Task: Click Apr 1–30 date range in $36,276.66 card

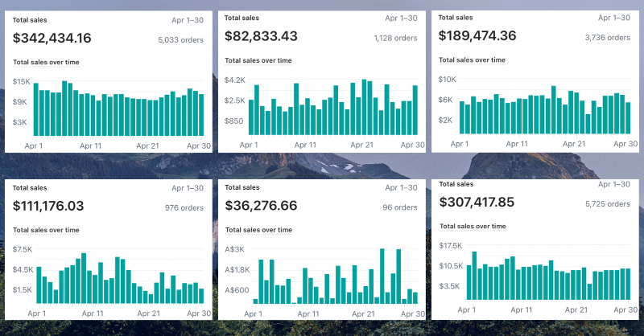Action: (x=401, y=187)
